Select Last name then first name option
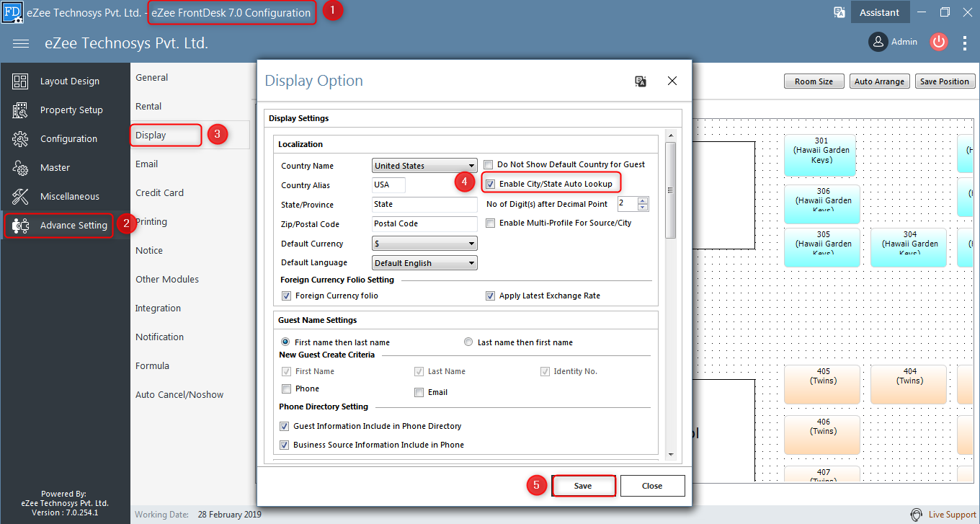 (x=468, y=342)
